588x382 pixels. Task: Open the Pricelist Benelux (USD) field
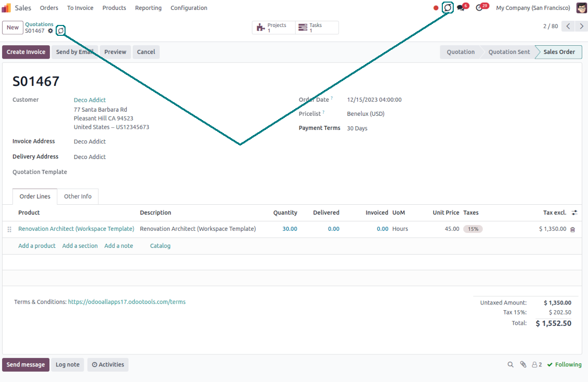(366, 114)
